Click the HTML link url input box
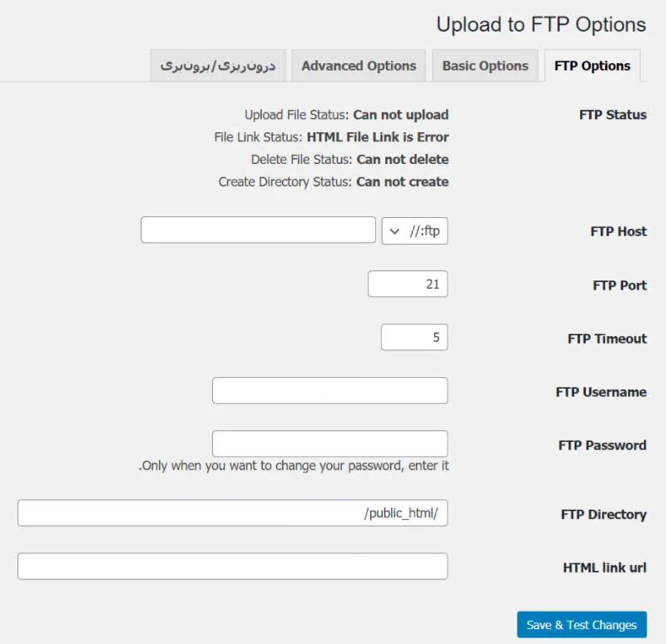Image resolution: width=669 pixels, height=644 pixels. point(233,566)
